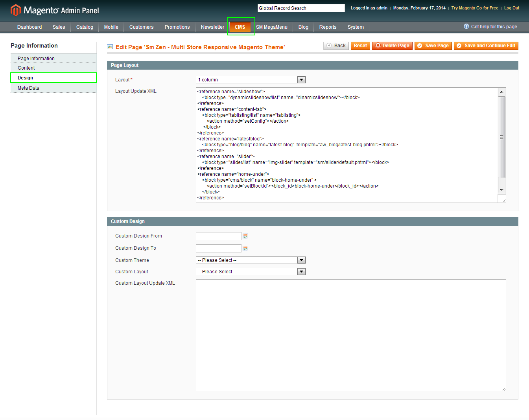Image resolution: width=529 pixels, height=420 pixels.
Task: Click the Log Out link
Action: (x=512, y=8)
